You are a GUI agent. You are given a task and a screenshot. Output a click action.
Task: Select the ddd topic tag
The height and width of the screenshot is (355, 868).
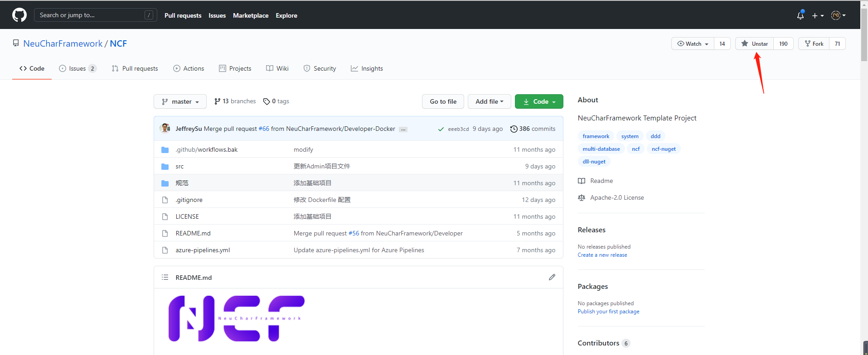655,136
